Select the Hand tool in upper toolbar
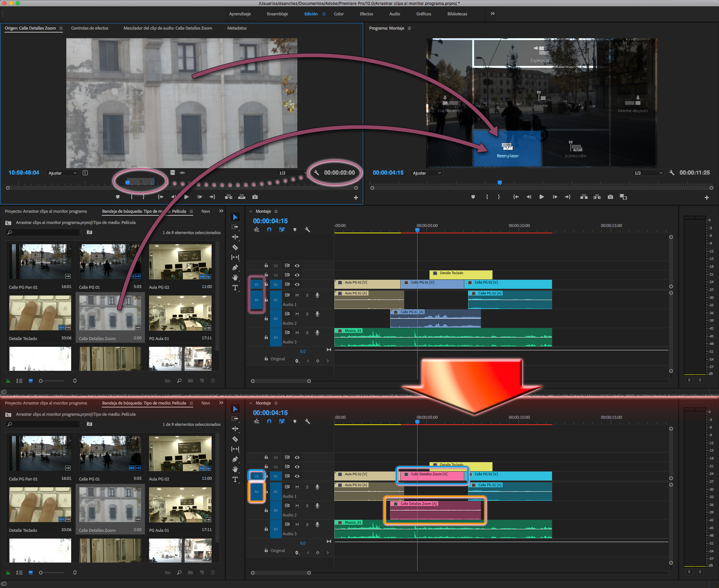The height and width of the screenshot is (588, 719). coord(235,278)
